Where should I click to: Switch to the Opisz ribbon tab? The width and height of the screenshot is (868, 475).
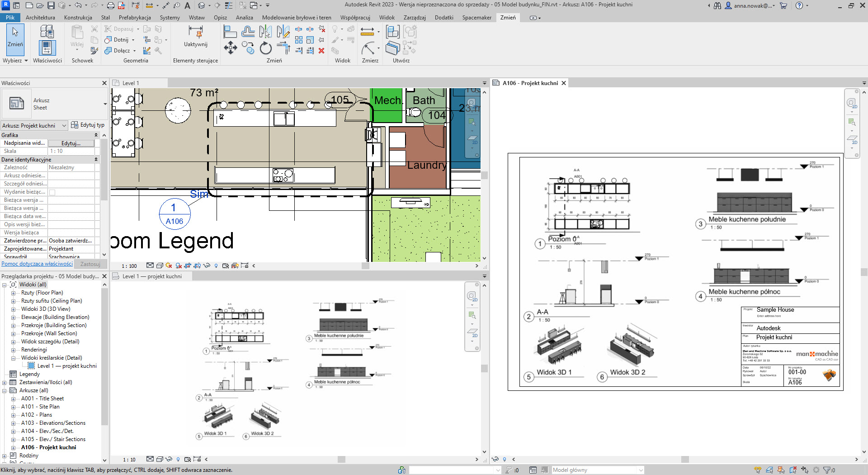click(220, 18)
